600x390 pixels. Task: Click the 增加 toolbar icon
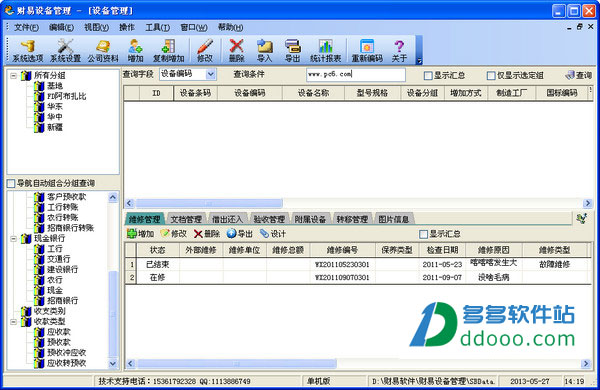click(x=135, y=51)
